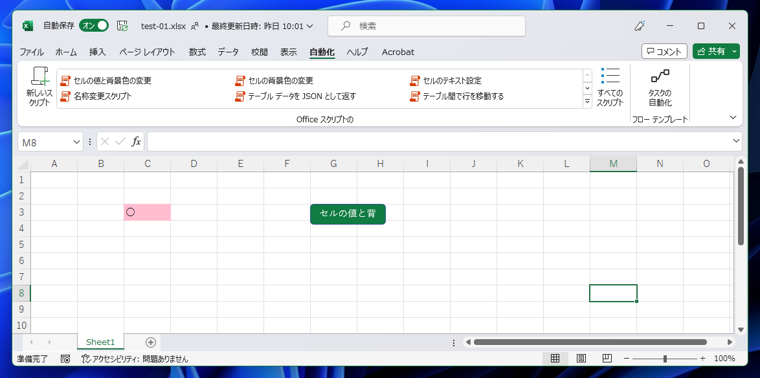The width and height of the screenshot is (760, 378).
Task: Run the セルのテキスト設定 script
Action: [x=445, y=80]
